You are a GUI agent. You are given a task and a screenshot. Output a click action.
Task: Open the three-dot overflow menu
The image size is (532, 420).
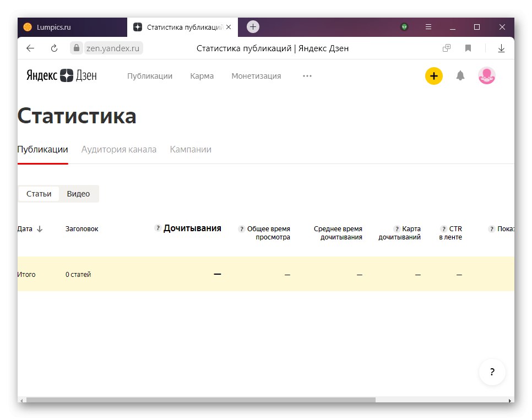pyautogui.click(x=307, y=76)
